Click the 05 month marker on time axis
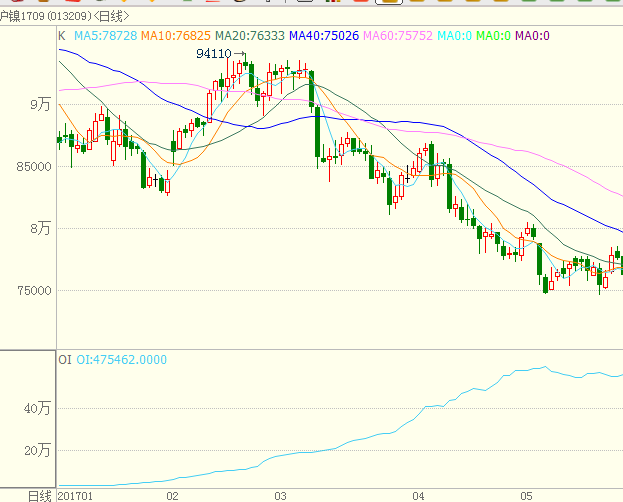 (526, 495)
